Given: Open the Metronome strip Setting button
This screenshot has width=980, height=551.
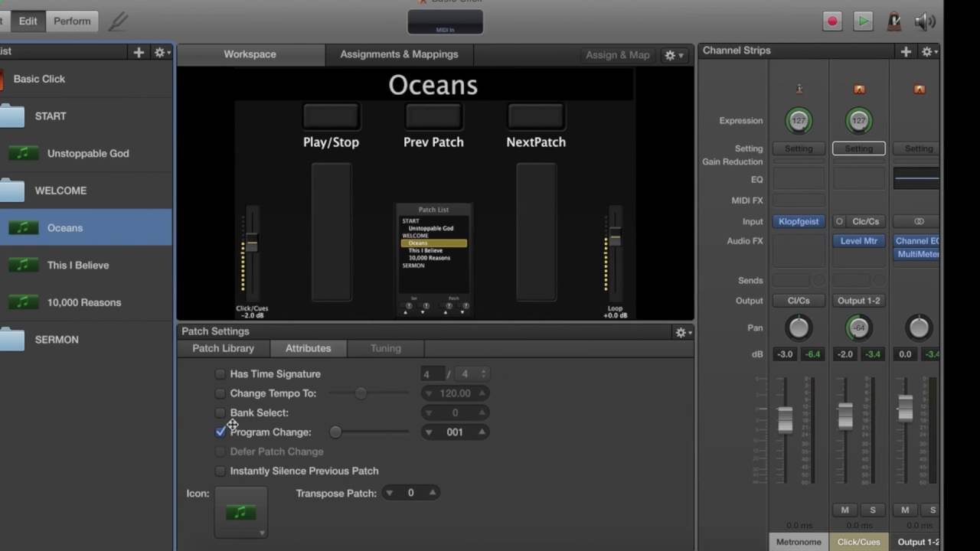Looking at the screenshot, I should point(799,148).
